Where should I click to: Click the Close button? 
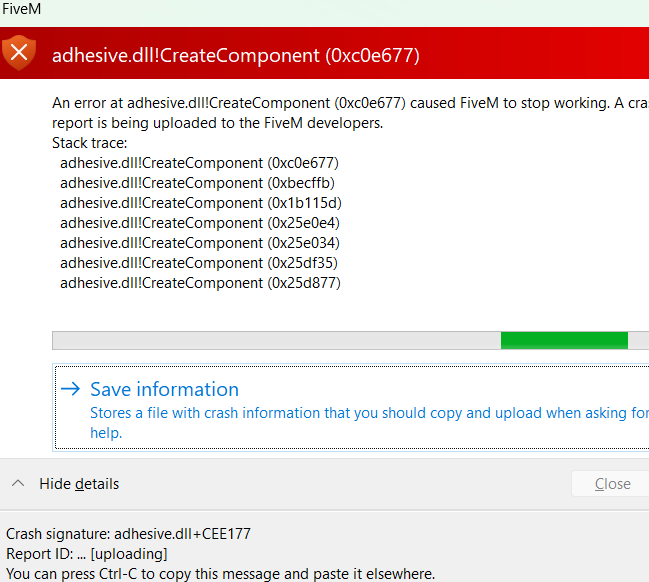[x=612, y=483]
